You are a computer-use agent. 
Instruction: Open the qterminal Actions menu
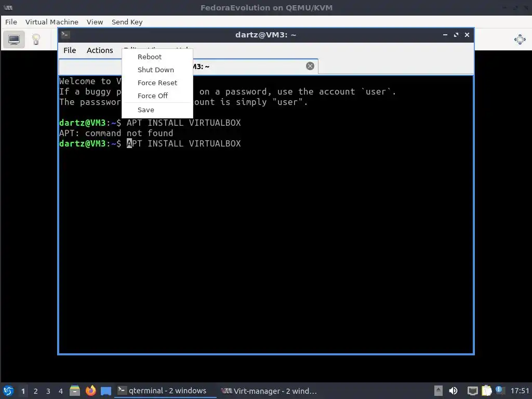click(100, 50)
